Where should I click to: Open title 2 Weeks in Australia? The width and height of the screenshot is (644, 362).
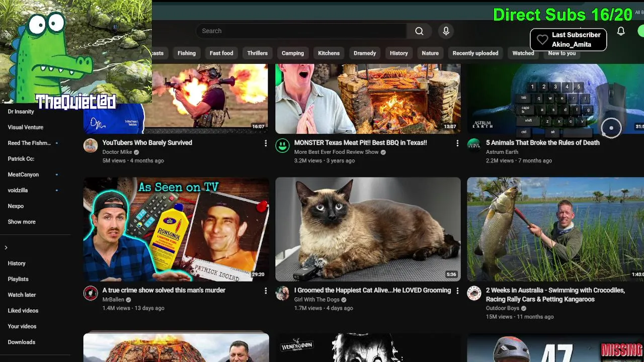[x=555, y=295]
